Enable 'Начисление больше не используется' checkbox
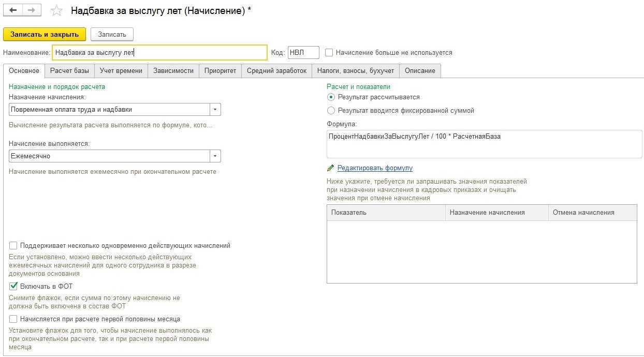Viewport: 644px width, 357px height. tap(329, 53)
